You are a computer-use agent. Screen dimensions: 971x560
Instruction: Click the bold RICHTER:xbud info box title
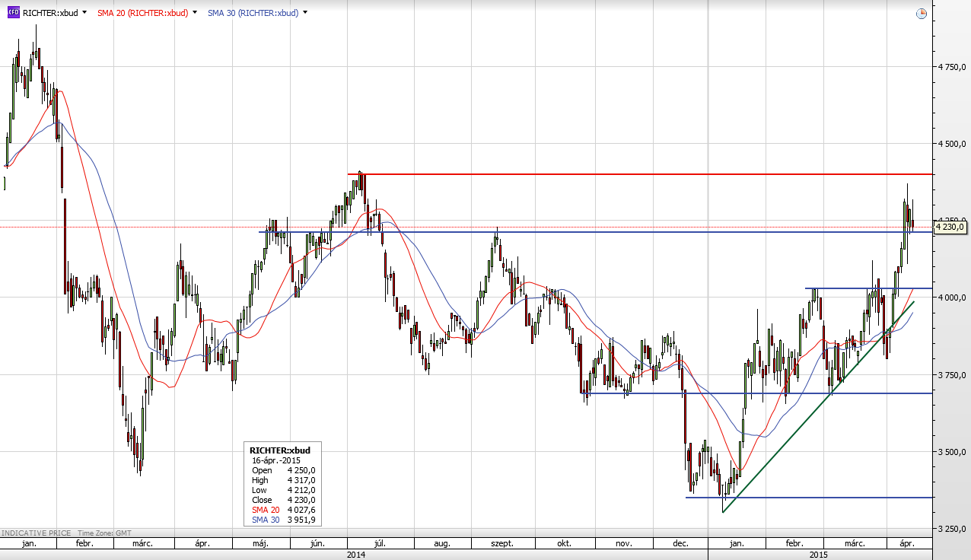(280, 450)
